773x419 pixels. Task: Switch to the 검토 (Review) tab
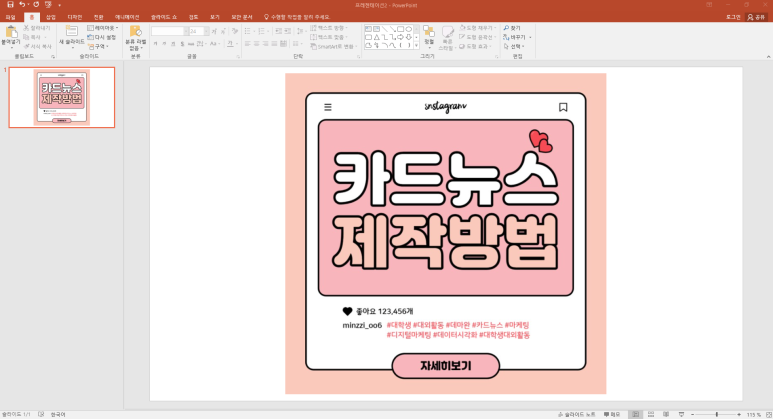coord(193,17)
